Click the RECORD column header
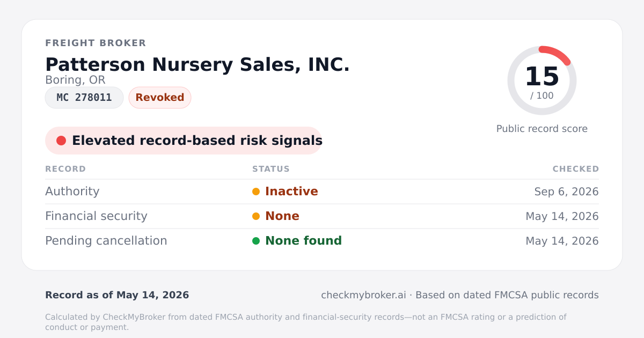Image resolution: width=644 pixels, height=338 pixels. click(x=65, y=169)
